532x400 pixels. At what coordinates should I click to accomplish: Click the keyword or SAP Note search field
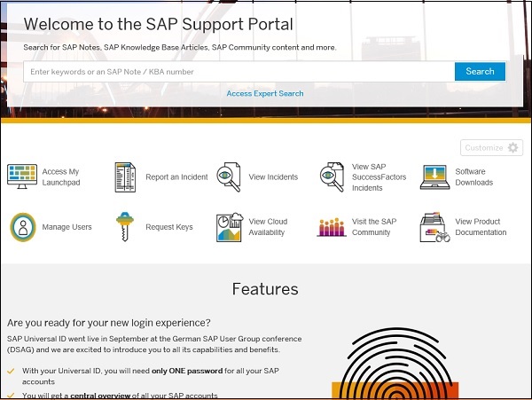point(239,72)
